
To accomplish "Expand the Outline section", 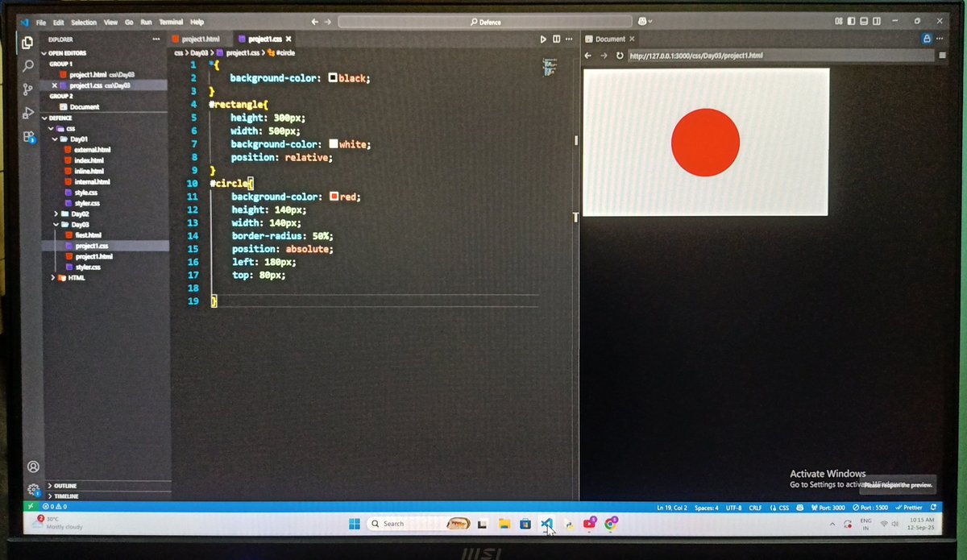I will click(x=63, y=486).
